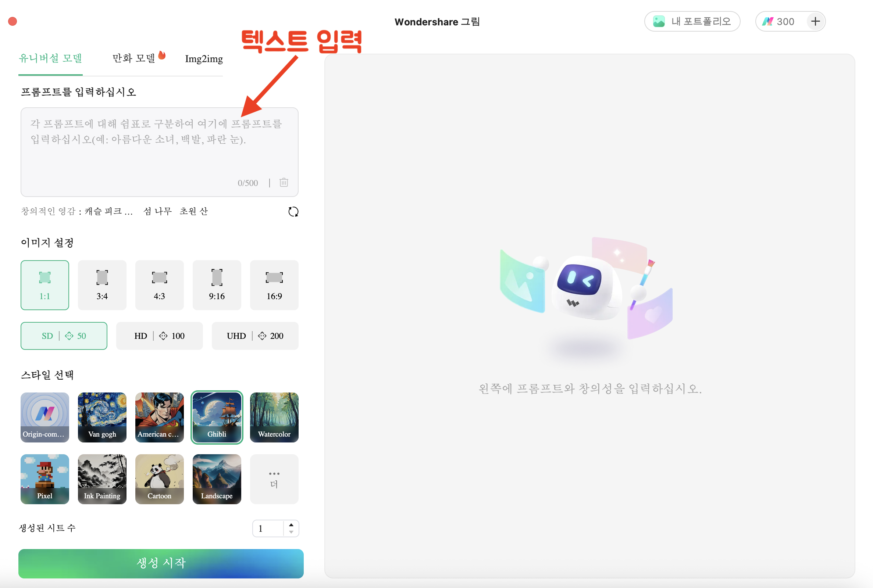
Task: Select UHD quality for 200 credits
Action: tap(255, 336)
